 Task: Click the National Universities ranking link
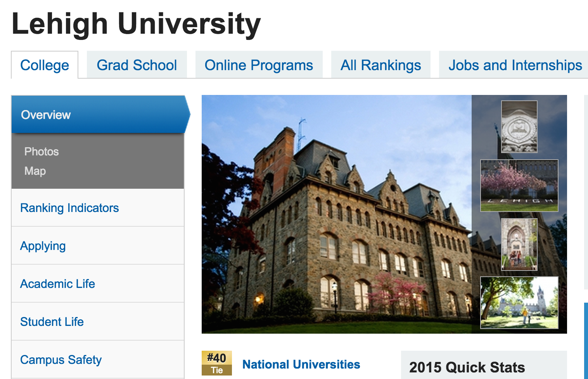[x=301, y=364]
